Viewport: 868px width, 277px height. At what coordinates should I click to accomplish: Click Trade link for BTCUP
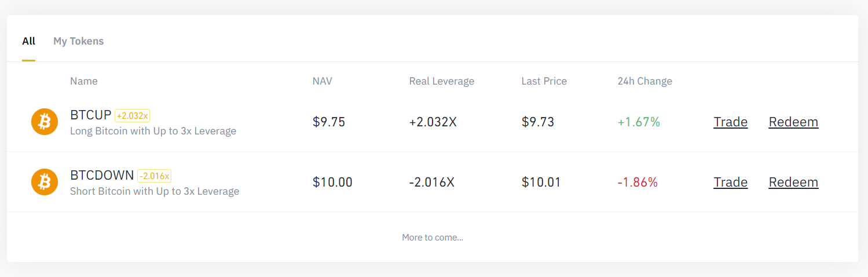730,122
